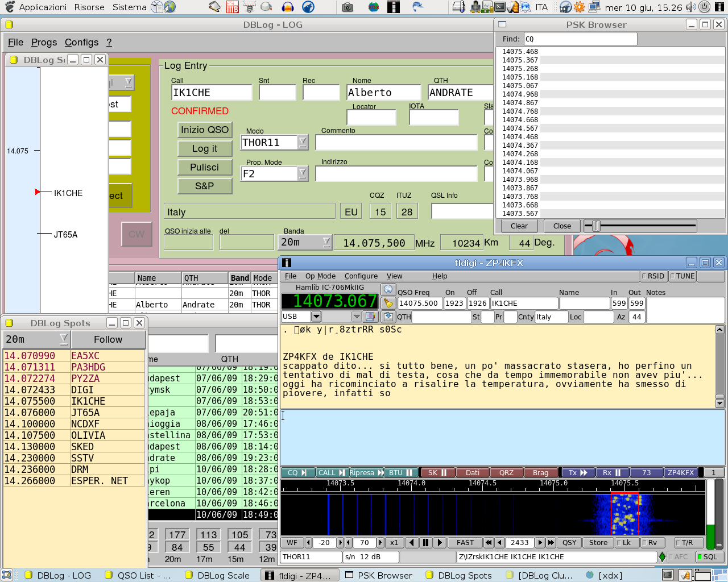Click the Tx macro button

click(578, 472)
